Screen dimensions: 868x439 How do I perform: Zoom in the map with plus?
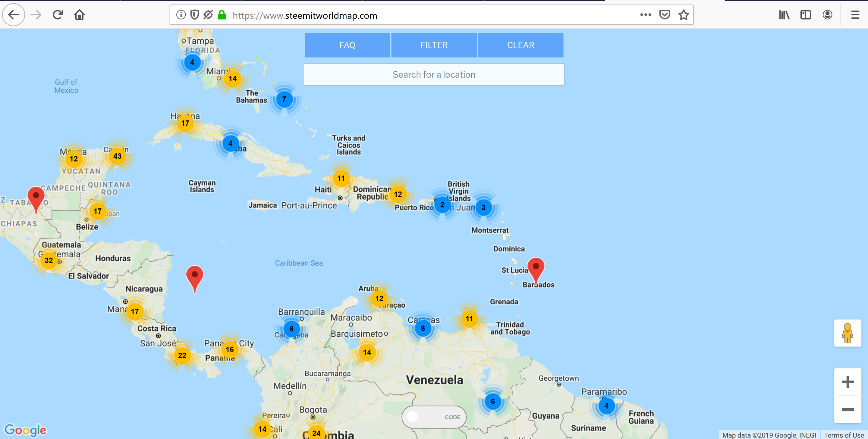pos(847,382)
